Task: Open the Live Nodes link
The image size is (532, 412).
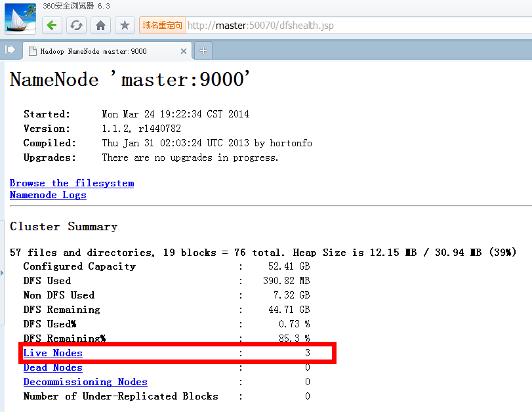Action: point(53,353)
